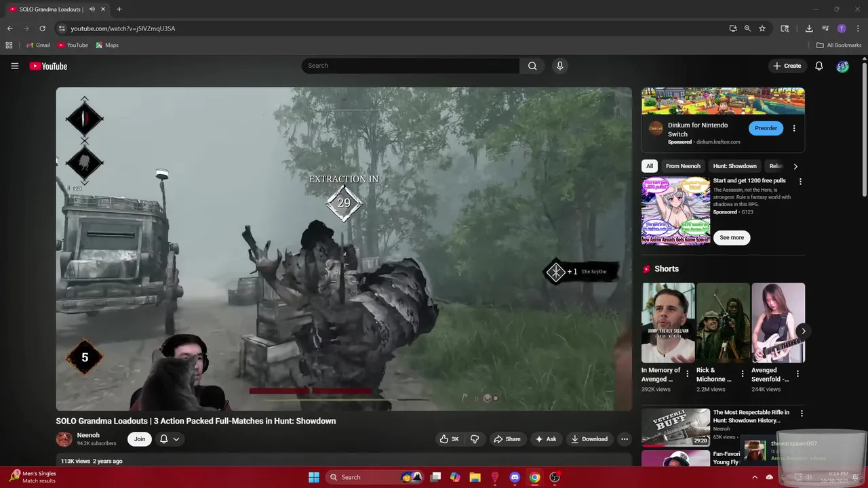Open Chrome apps grid in bookmarks bar
Screen dimensions: 868x488
click(9, 45)
